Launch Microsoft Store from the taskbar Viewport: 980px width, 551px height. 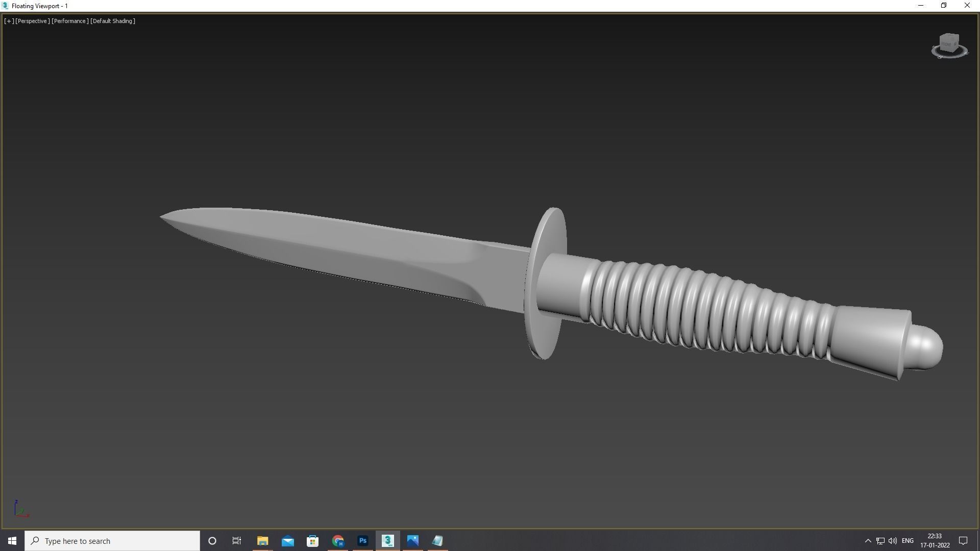tap(313, 541)
